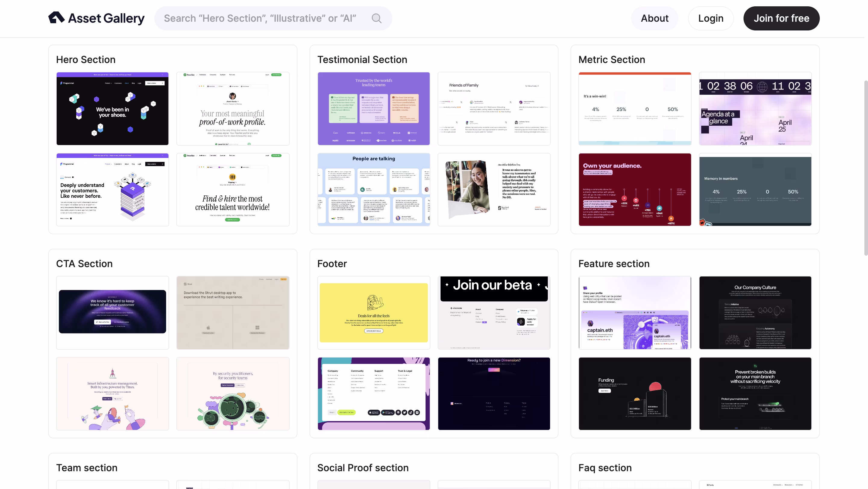Select the "Our Company Culture" feature thumbnail
This screenshot has height=489, width=868.
point(755,312)
